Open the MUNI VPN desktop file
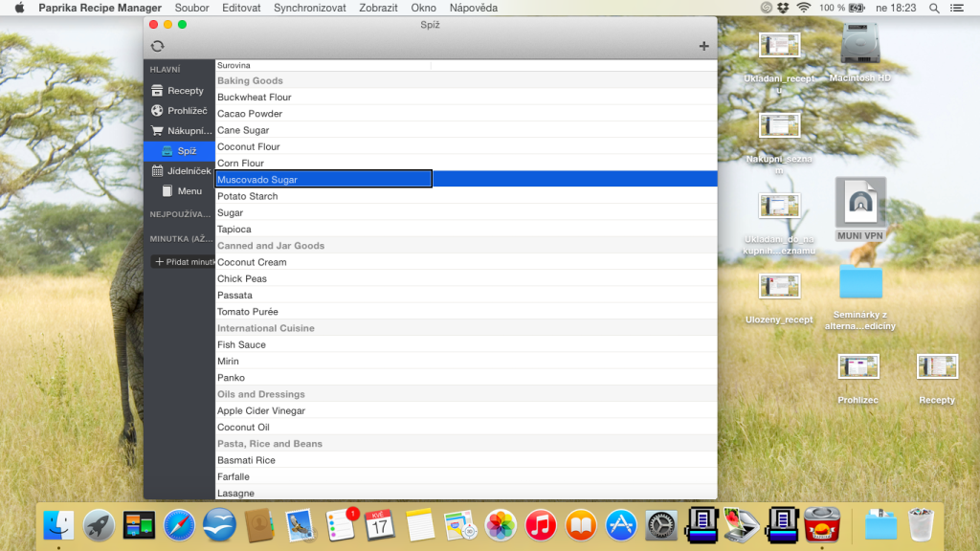 pyautogui.click(x=860, y=209)
